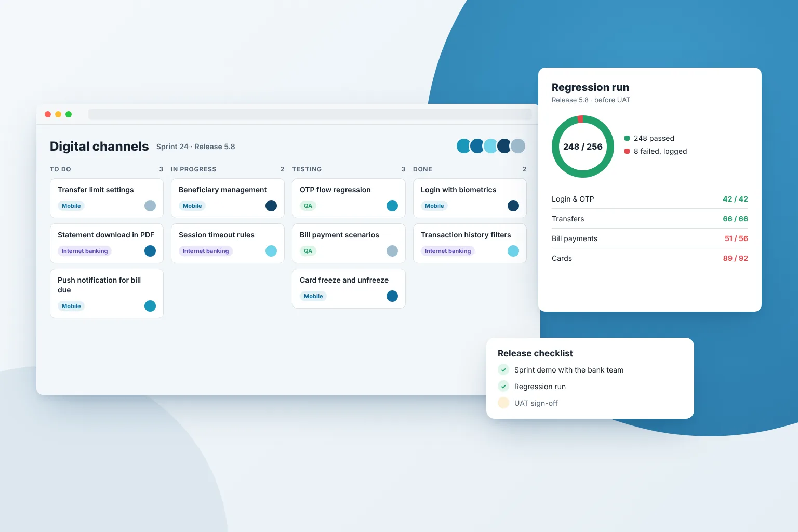This screenshot has width=798, height=532.
Task: Select Mobile tag on Login with biometrics
Action: [434, 206]
